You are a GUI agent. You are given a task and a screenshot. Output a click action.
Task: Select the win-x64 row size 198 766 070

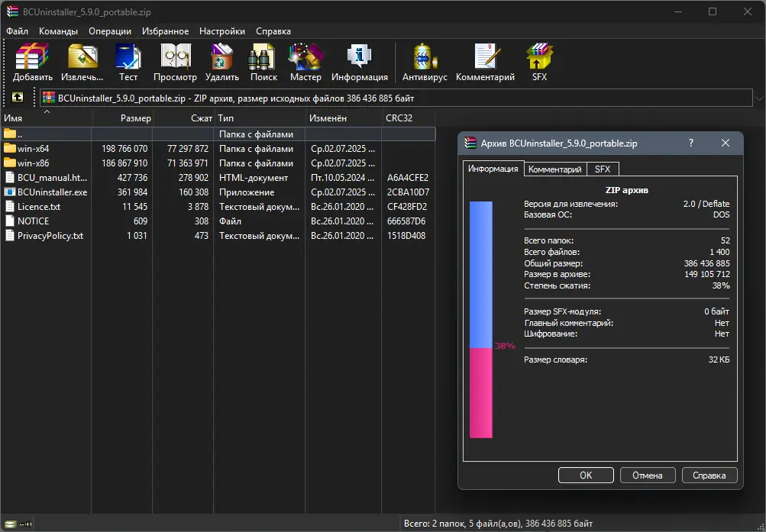click(124, 148)
